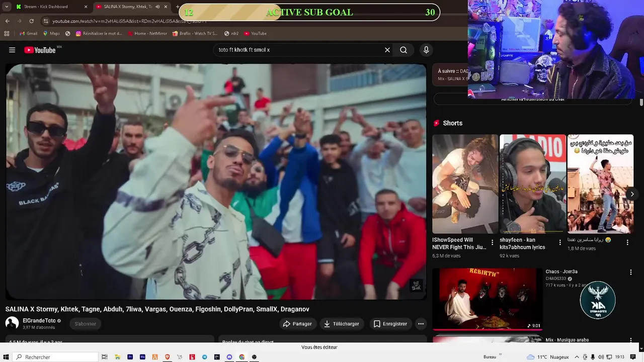The height and width of the screenshot is (362, 644).
Task: Mute the SALINA tab via speaker icon
Action: pyautogui.click(x=157, y=7)
